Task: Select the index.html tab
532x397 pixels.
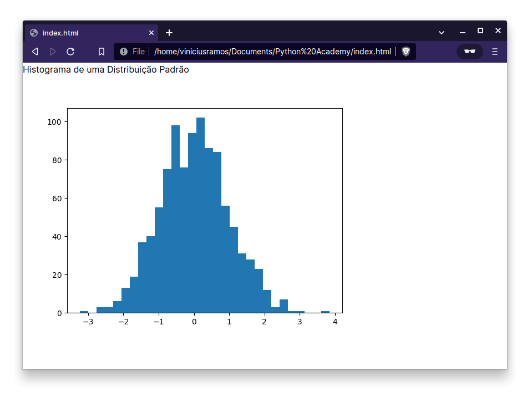Action: tap(92, 33)
